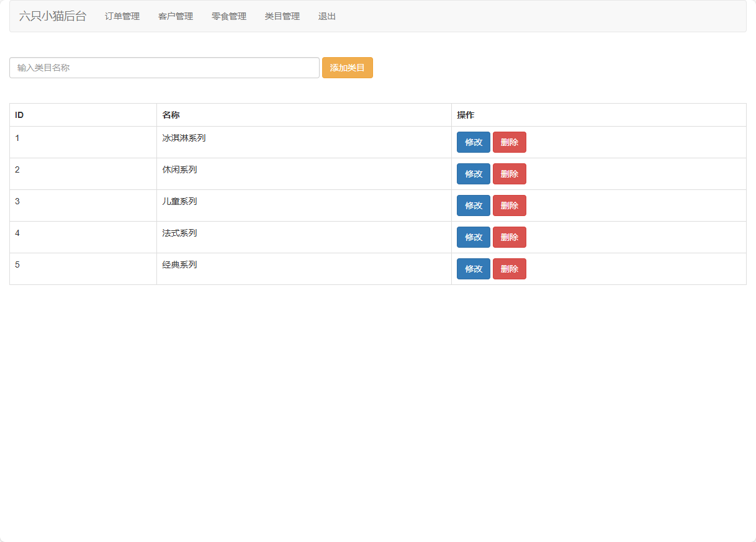Click the 添加类目 button

(x=347, y=68)
